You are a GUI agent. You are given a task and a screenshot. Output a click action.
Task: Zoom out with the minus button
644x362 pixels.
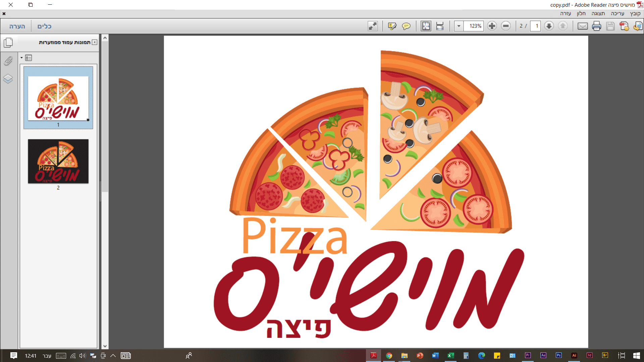506,26
